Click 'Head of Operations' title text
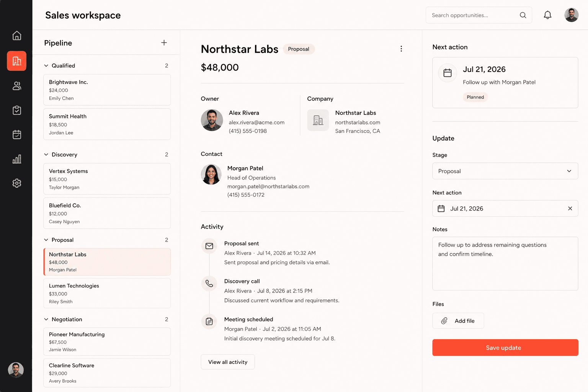588x392 pixels. [252, 178]
